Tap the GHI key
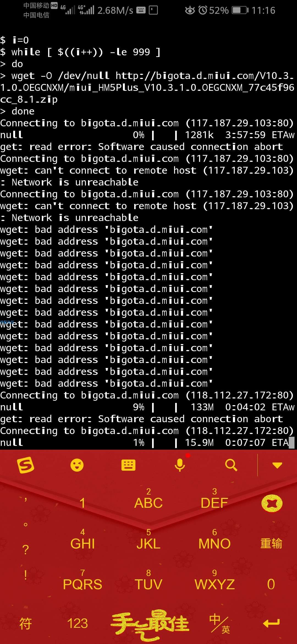This screenshot has height=644, width=297. click(82, 539)
